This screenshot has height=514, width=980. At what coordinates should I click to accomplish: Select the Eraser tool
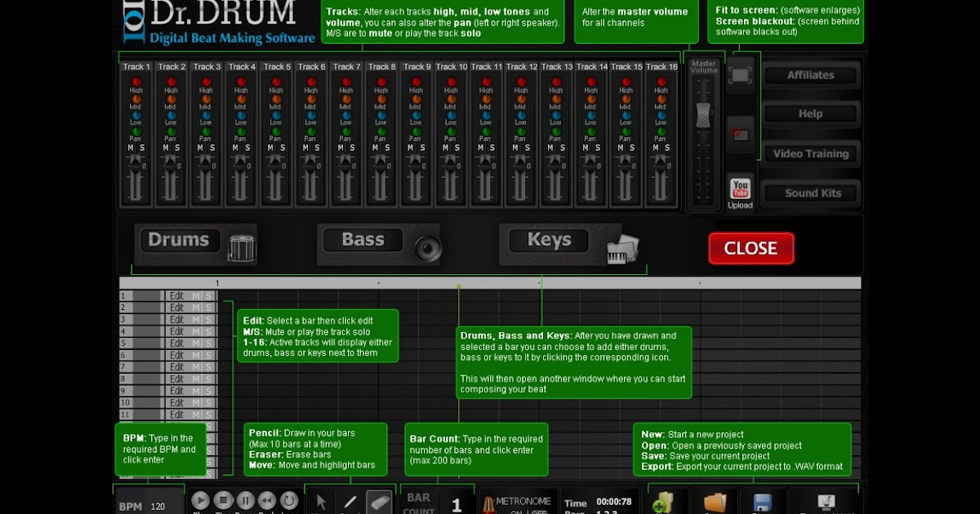point(378,501)
